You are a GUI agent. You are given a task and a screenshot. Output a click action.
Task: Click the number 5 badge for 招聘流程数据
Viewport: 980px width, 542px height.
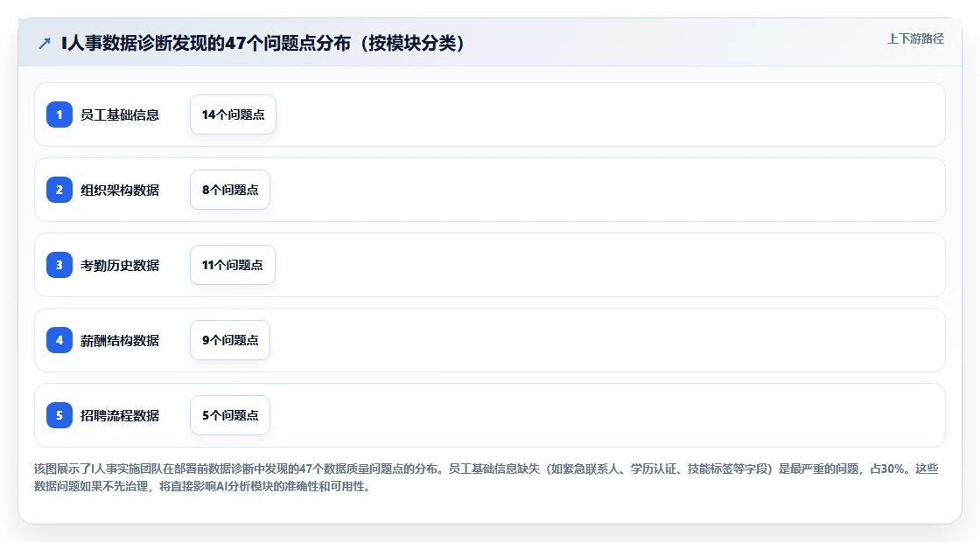pos(59,415)
